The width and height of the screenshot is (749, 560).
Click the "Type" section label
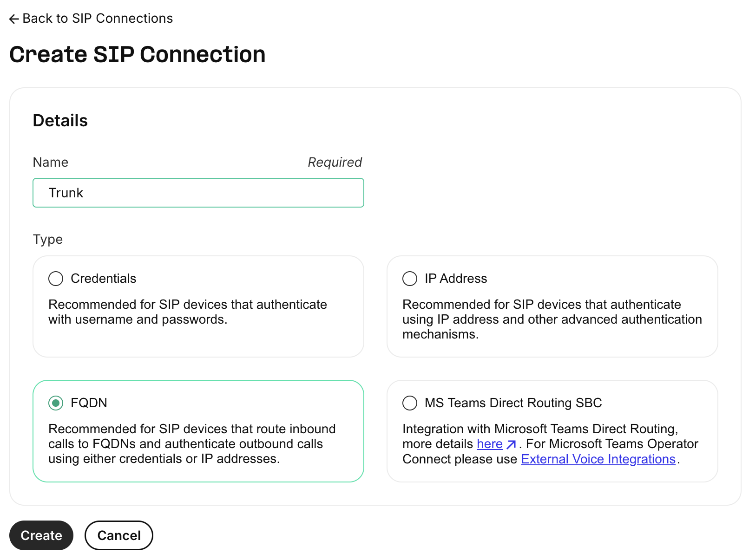pos(48,240)
